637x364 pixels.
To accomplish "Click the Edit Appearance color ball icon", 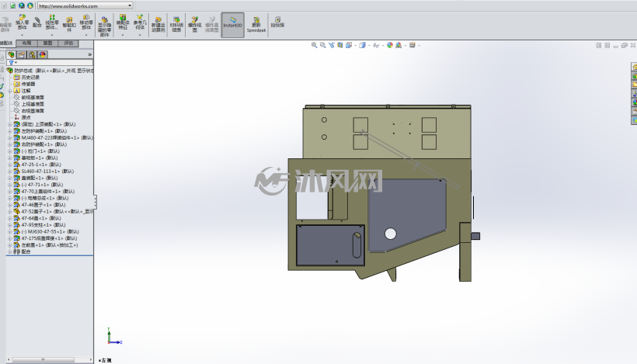I will tap(390, 45).
